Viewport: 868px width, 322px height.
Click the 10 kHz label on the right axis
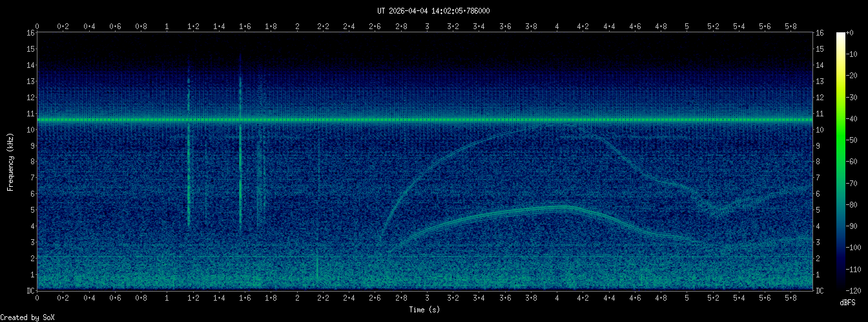(x=820, y=129)
